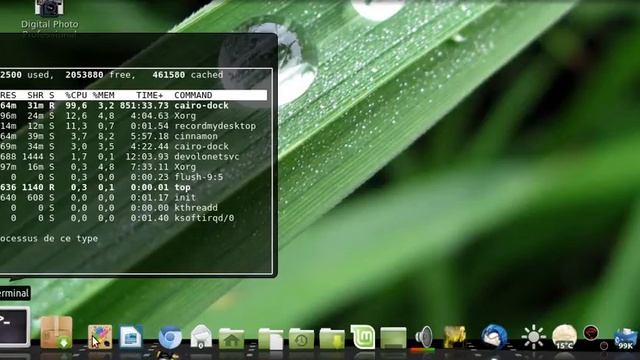
Task: Click the recordmydesktop process name
Action: click(215, 126)
